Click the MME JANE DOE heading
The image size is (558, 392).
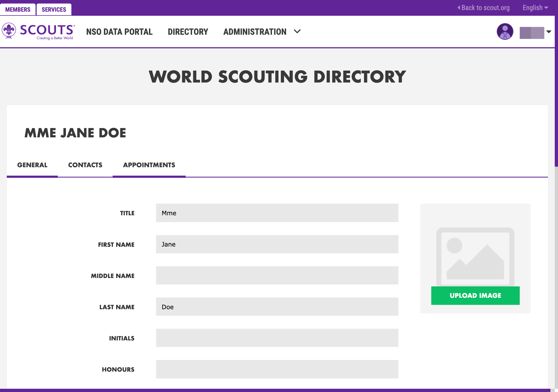click(x=75, y=133)
